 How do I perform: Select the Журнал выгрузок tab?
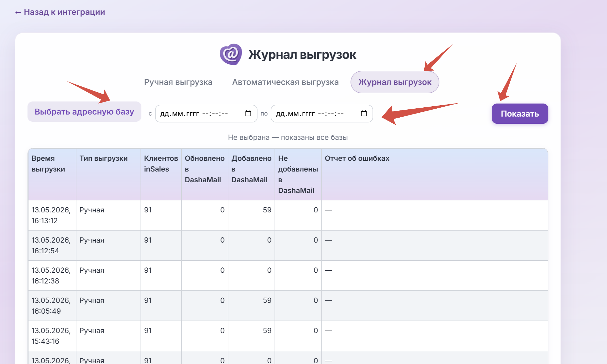tap(395, 82)
